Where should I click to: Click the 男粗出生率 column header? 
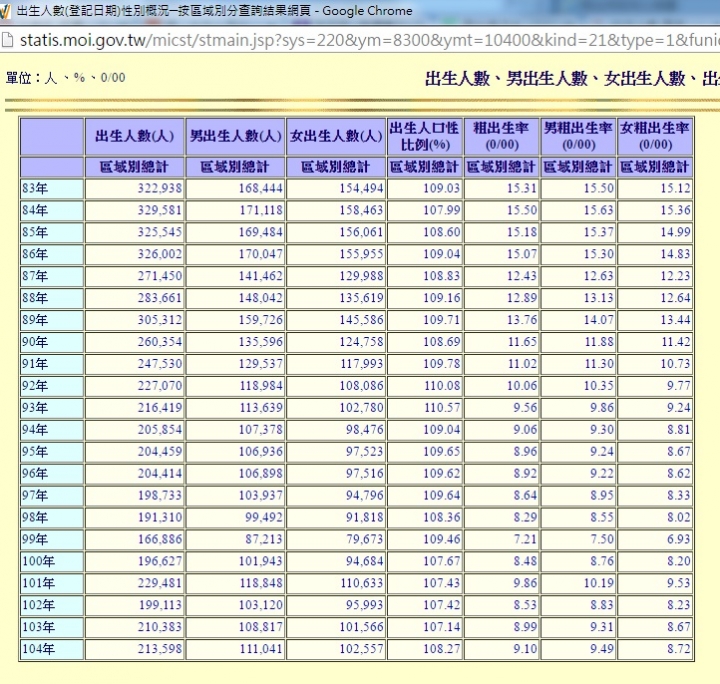coord(579,136)
